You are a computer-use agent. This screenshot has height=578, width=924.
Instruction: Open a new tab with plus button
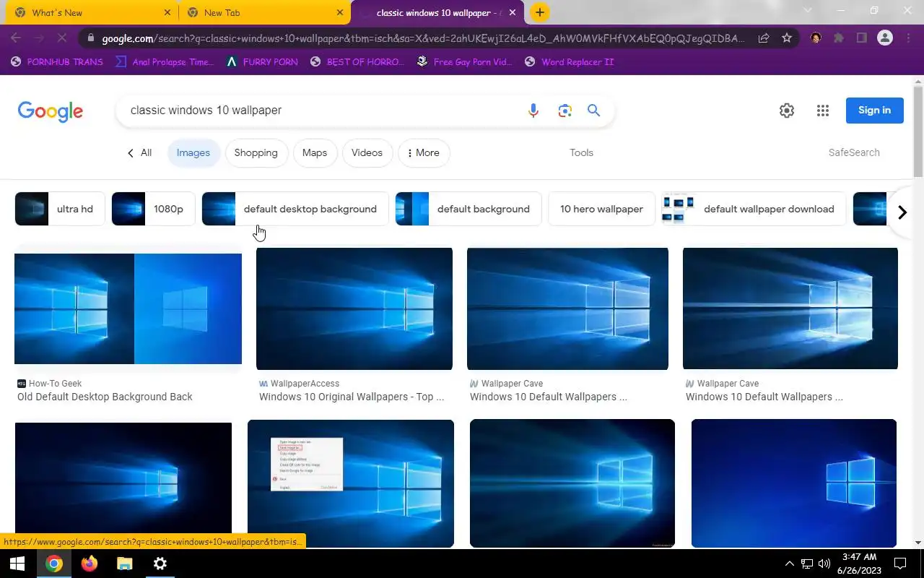(539, 12)
